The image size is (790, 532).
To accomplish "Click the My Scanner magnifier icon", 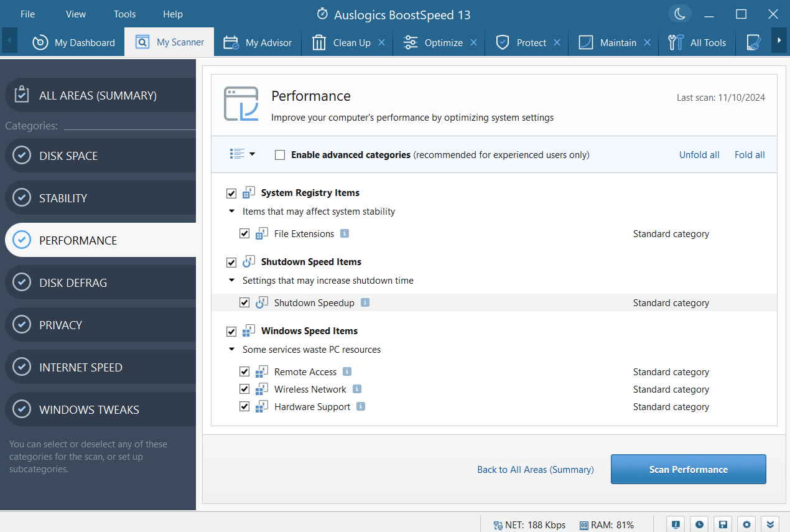I will click(x=142, y=42).
